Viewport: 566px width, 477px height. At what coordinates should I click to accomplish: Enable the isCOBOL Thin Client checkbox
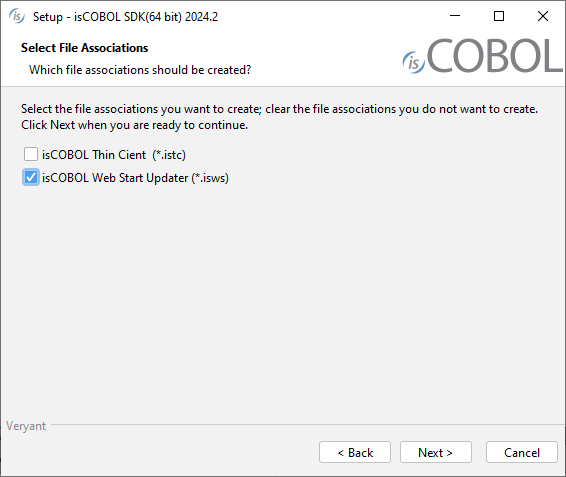tap(31, 154)
